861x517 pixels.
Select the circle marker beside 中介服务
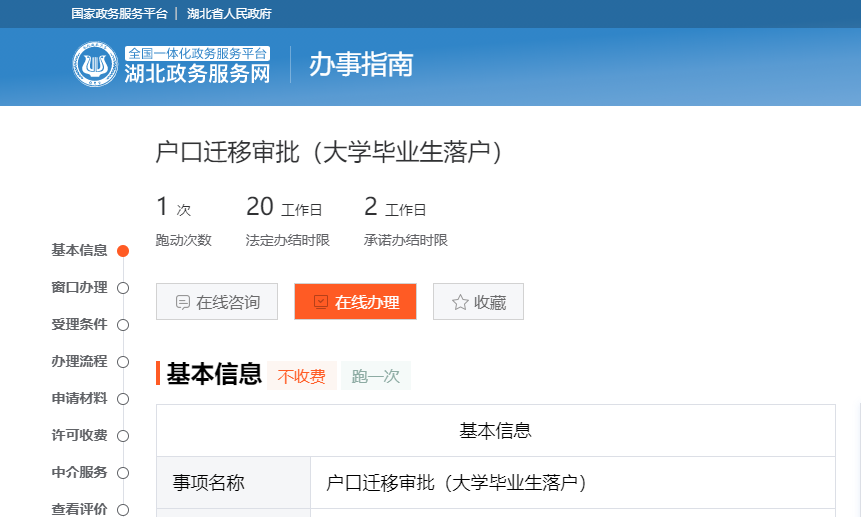(x=123, y=473)
